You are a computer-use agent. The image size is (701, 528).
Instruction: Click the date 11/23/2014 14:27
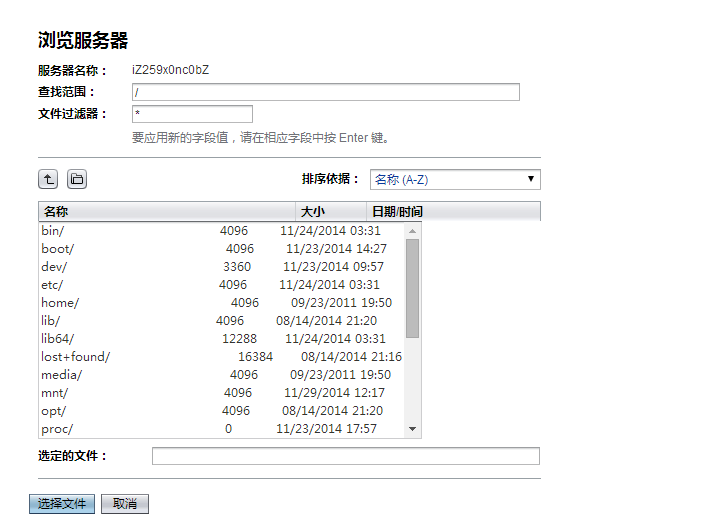(336, 249)
